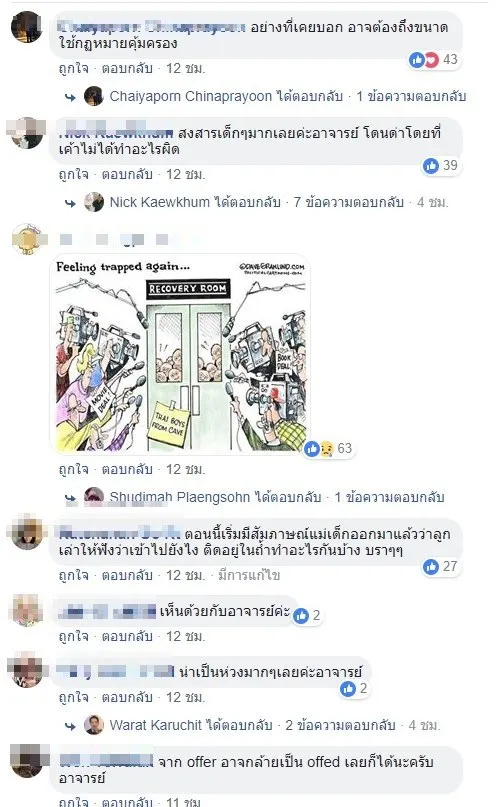Image resolution: width=497 pixels, height=807 pixels.
Task: Click the reply arrow beside Chaiyaporn Chinaprayoon
Action: pyautogui.click(x=70, y=97)
